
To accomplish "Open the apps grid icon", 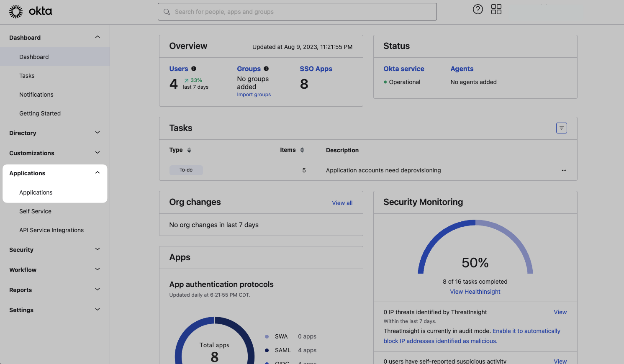I will (x=496, y=10).
